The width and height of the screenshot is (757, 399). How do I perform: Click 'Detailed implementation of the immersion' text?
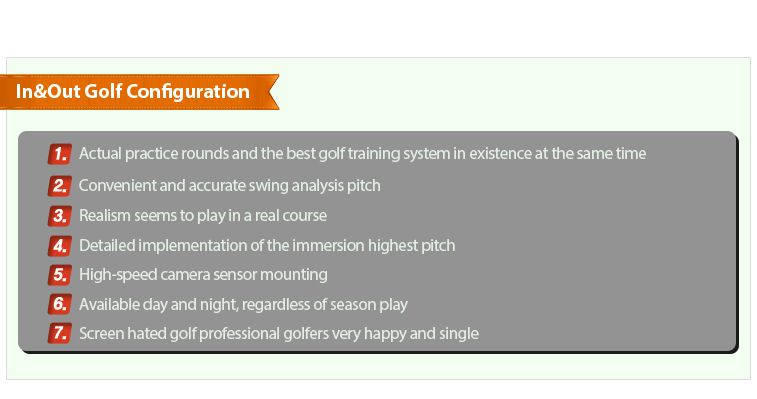[x=222, y=245]
